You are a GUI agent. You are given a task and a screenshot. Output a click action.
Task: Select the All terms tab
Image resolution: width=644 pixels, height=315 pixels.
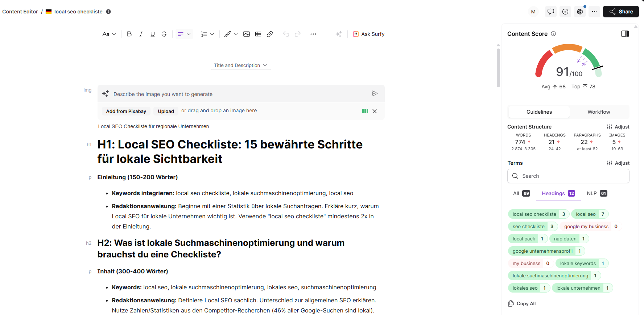(521, 193)
